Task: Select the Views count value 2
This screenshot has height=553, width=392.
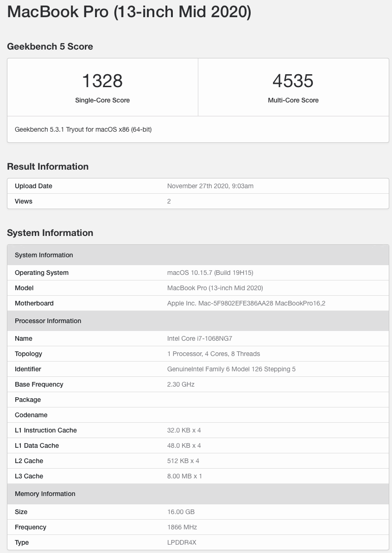Action: point(169,201)
